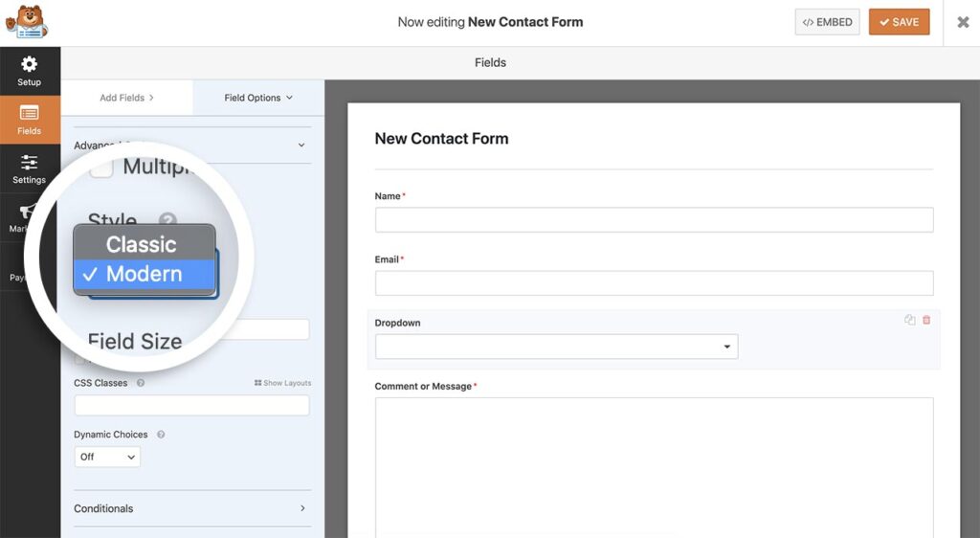
Task: Select the Fields sidebar icon
Action: point(30,120)
